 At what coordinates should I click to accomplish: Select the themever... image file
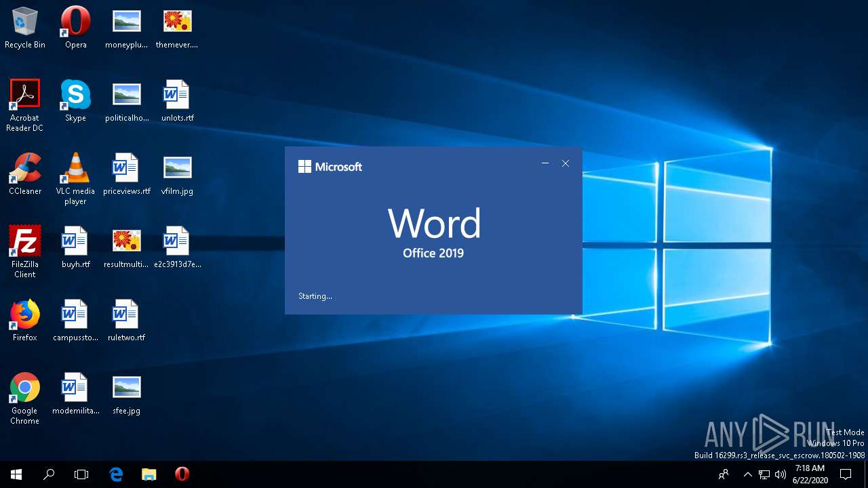177,28
